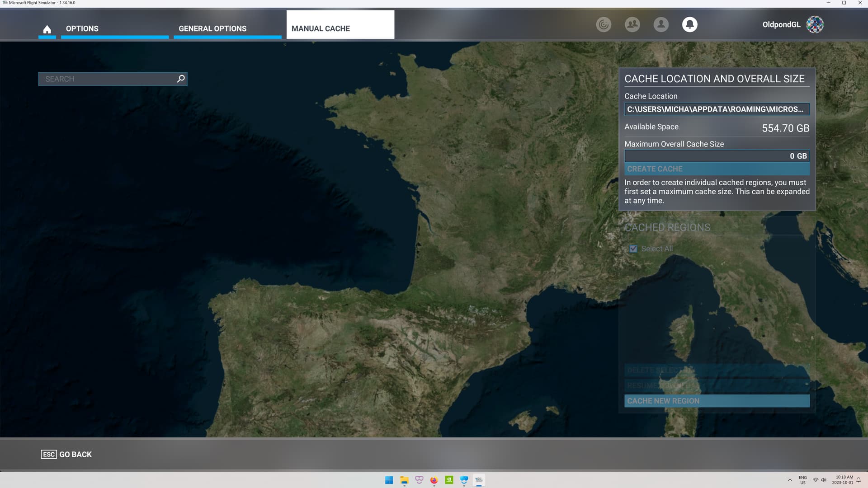868x488 pixels.
Task: Select the MANUAL CACHE tab
Action: pos(340,25)
